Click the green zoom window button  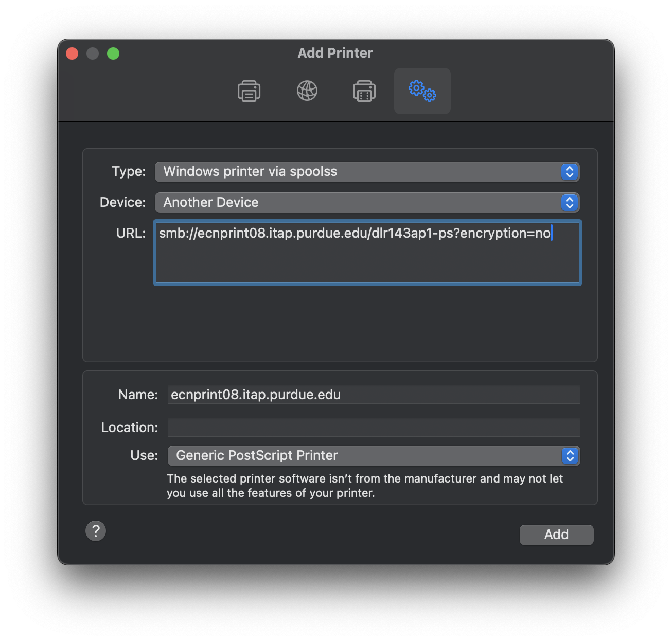click(113, 54)
